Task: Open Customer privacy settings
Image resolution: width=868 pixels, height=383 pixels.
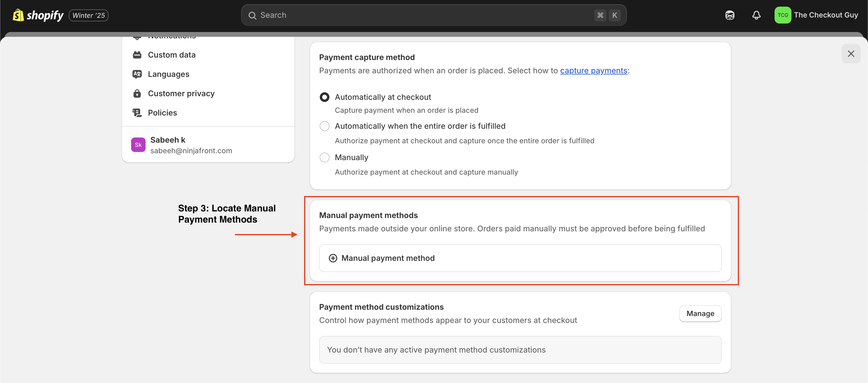Action: pyautogui.click(x=181, y=93)
